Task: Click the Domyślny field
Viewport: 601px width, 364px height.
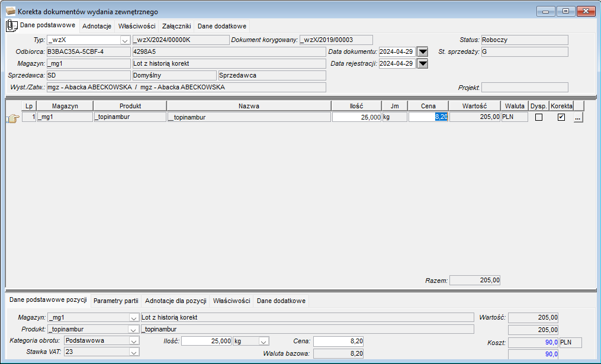Action: click(x=175, y=76)
